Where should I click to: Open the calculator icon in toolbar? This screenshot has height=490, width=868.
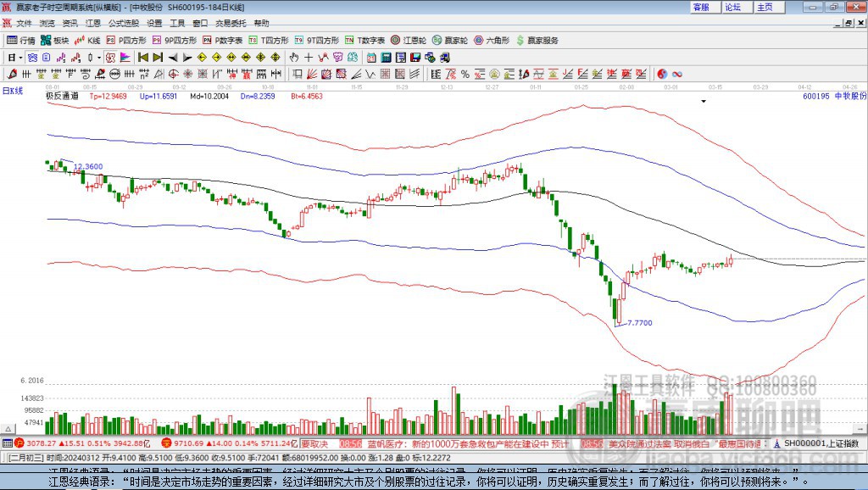[386, 58]
